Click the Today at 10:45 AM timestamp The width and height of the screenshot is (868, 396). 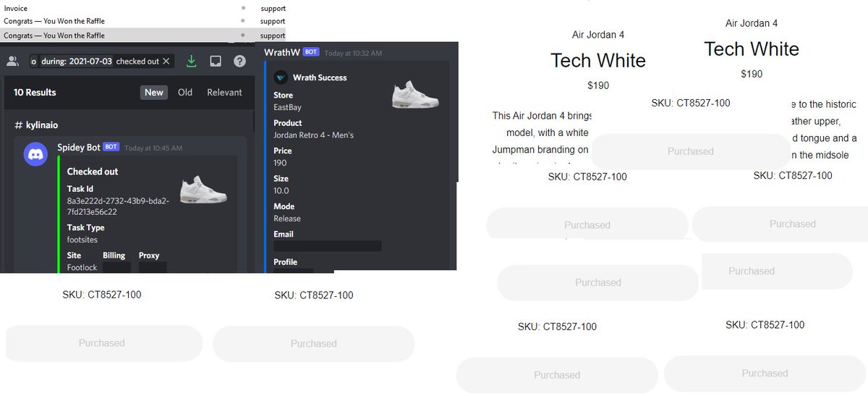point(153,148)
